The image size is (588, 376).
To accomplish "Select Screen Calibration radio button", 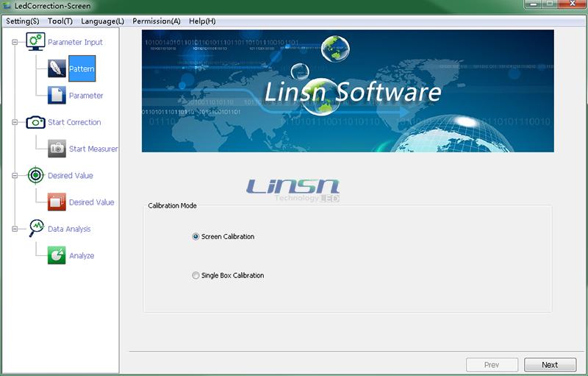I will pyautogui.click(x=196, y=237).
